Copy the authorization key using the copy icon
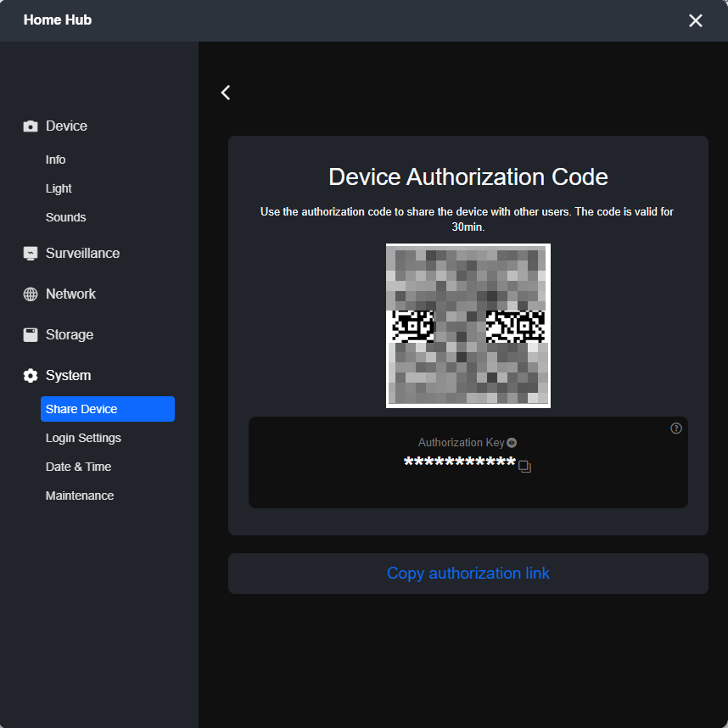Image resolution: width=728 pixels, height=728 pixels. (524, 466)
